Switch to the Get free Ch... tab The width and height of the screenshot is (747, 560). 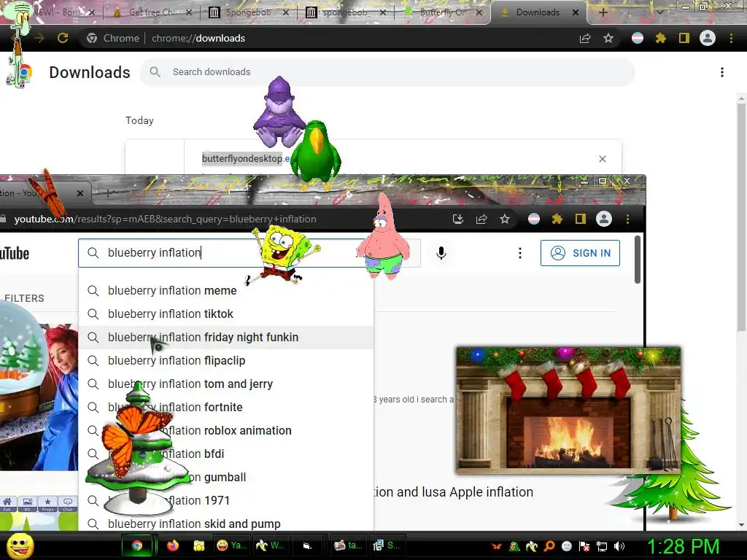(152, 12)
